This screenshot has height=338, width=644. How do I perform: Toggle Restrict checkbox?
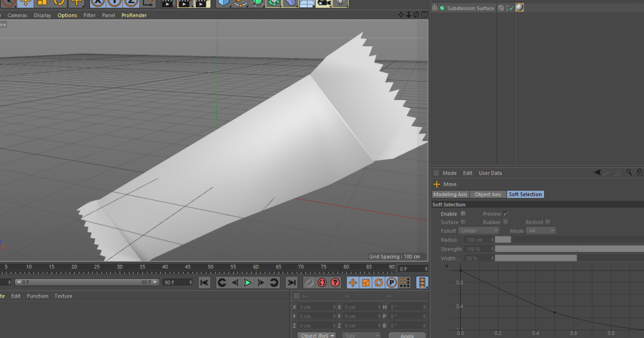[548, 222]
